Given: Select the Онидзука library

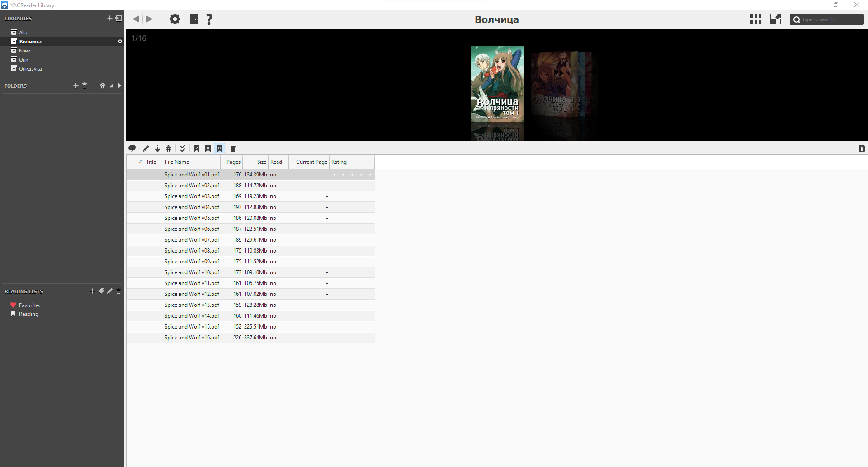Looking at the screenshot, I should click(62, 68).
